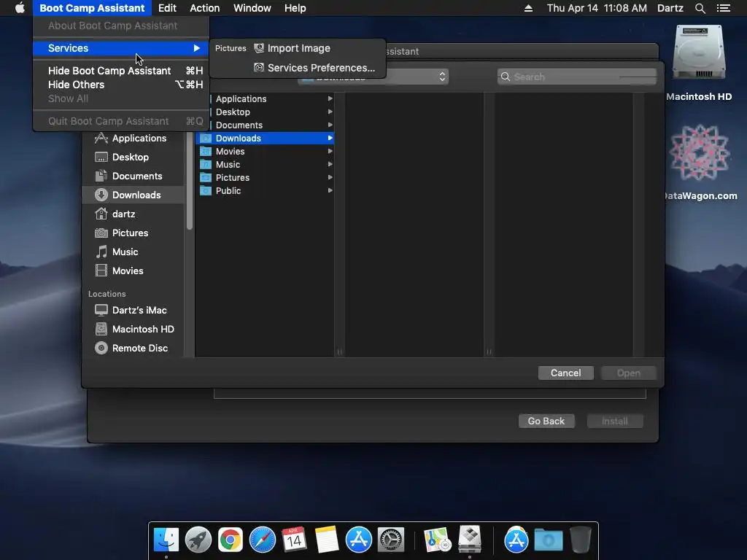Viewport: 747px width, 560px height.
Task: Open the Action menu
Action: [x=205, y=8]
